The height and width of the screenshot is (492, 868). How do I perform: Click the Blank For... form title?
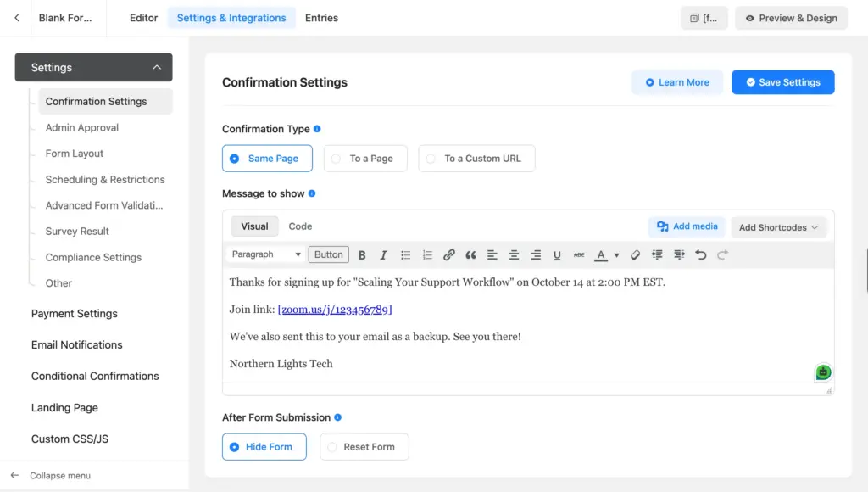tap(65, 18)
